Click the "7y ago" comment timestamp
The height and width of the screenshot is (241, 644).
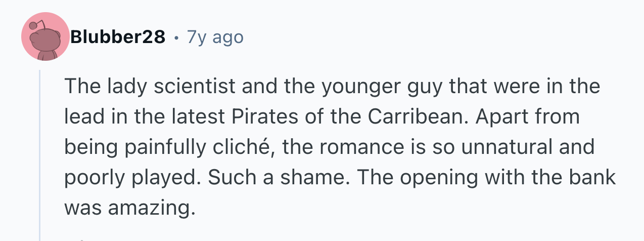pyautogui.click(x=215, y=37)
